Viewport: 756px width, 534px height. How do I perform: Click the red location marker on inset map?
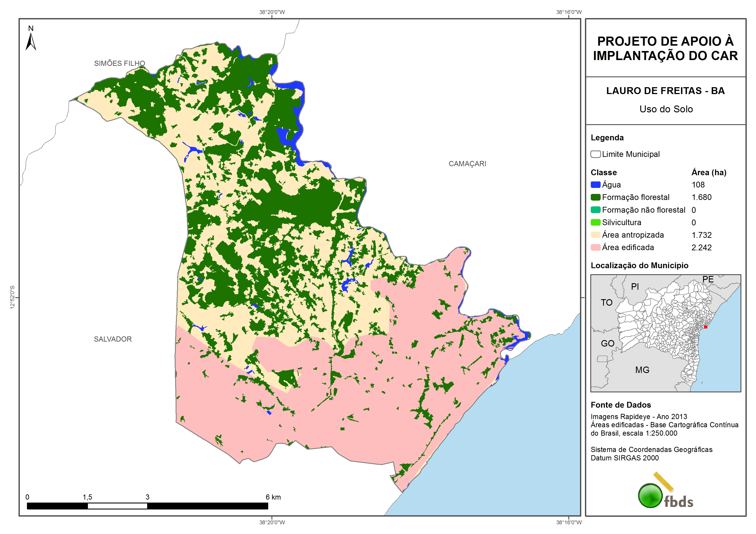pos(706,327)
